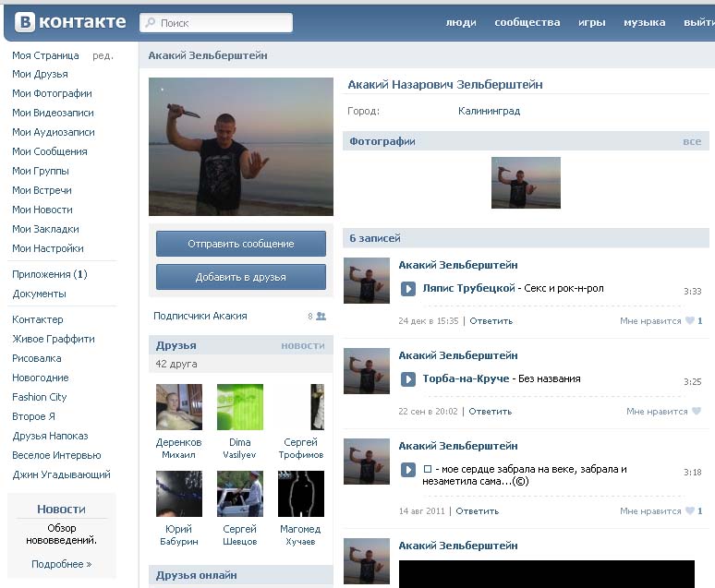Open Fashion City app
This screenshot has height=588, width=715.
pos(39,397)
